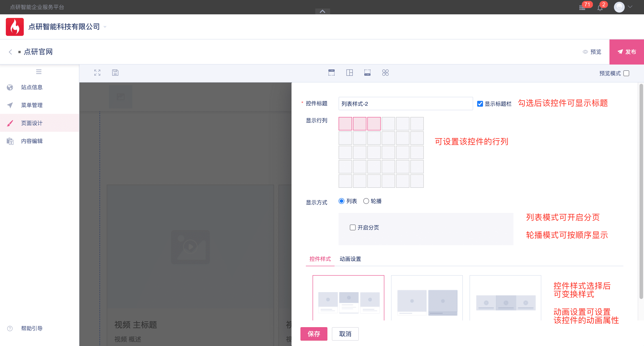The width and height of the screenshot is (644, 346).
Task: Open the task list icon with badge 71
Action: tap(582, 8)
